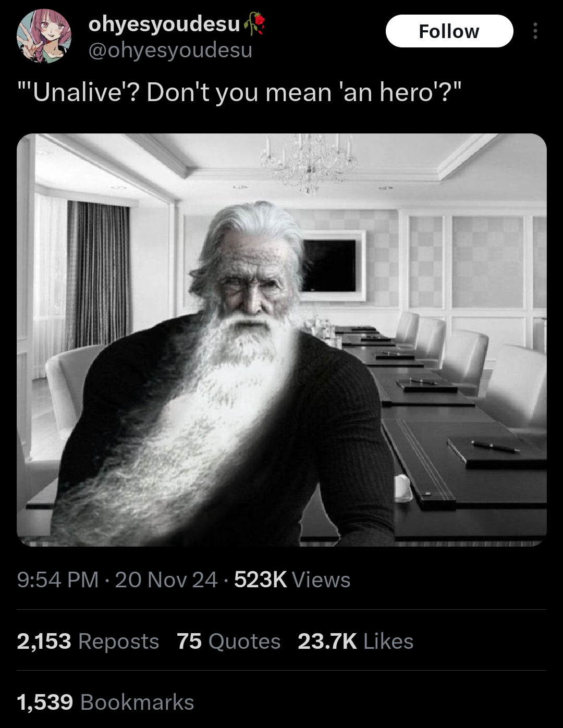View the 523K Views analytics
The image size is (563, 728).
tap(292, 580)
